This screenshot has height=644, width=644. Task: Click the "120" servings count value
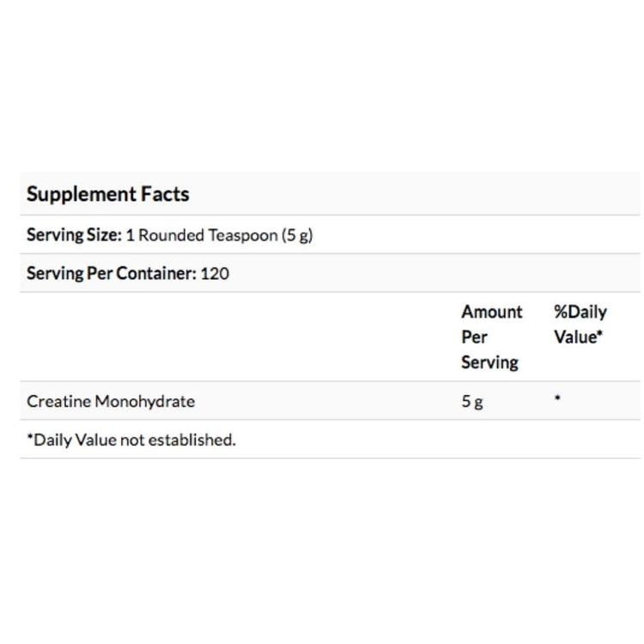[x=216, y=273]
